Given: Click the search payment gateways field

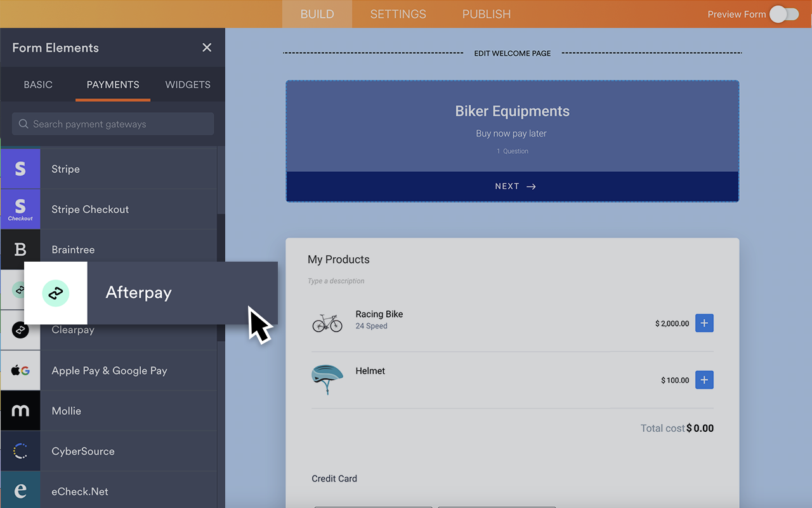Looking at the screenshot, I should 112,124.
